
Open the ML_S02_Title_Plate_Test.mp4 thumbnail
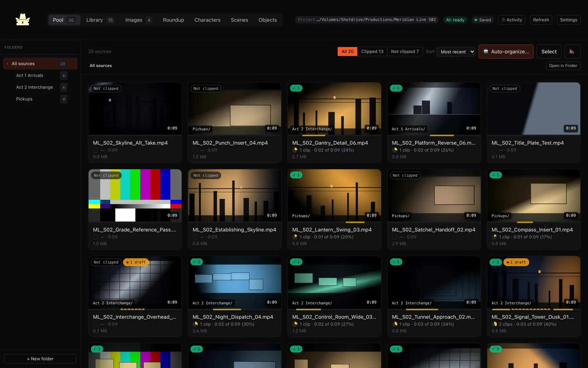tap(534, 109)
